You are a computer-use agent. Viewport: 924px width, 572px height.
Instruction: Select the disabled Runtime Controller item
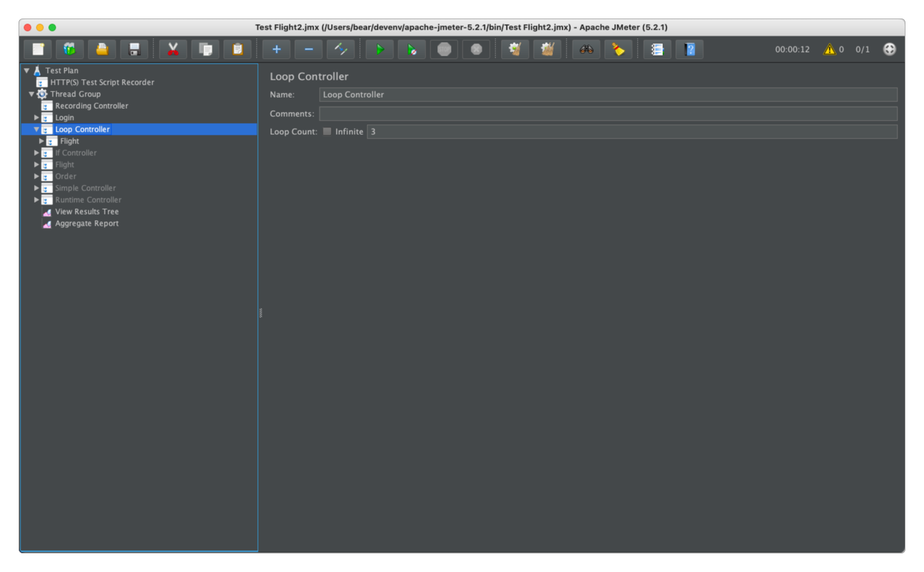tap(88, 200)
